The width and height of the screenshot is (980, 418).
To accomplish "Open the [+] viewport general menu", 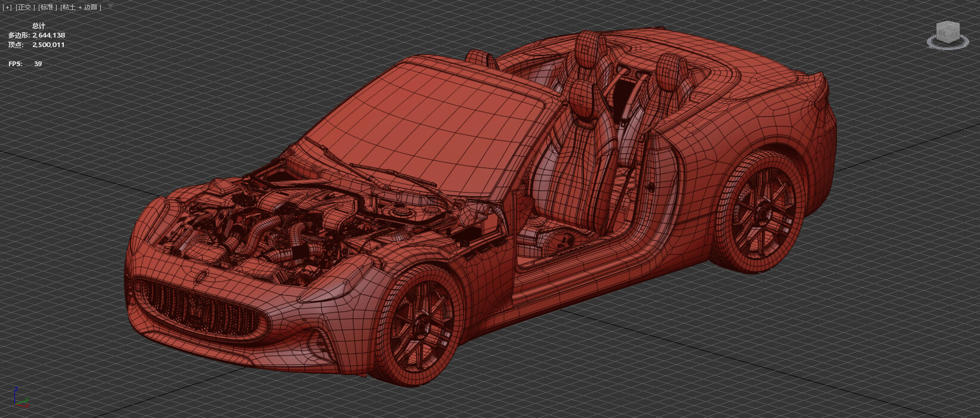I will 8,7.
